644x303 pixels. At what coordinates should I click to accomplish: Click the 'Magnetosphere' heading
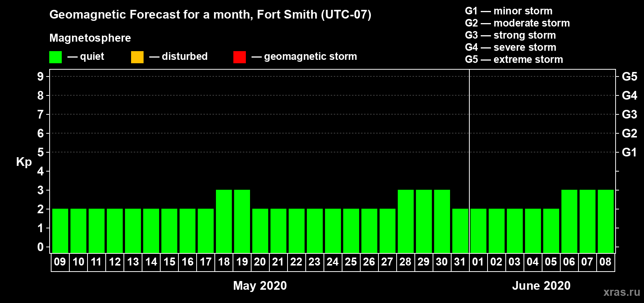pyautogui.click(x=90, y=38)
